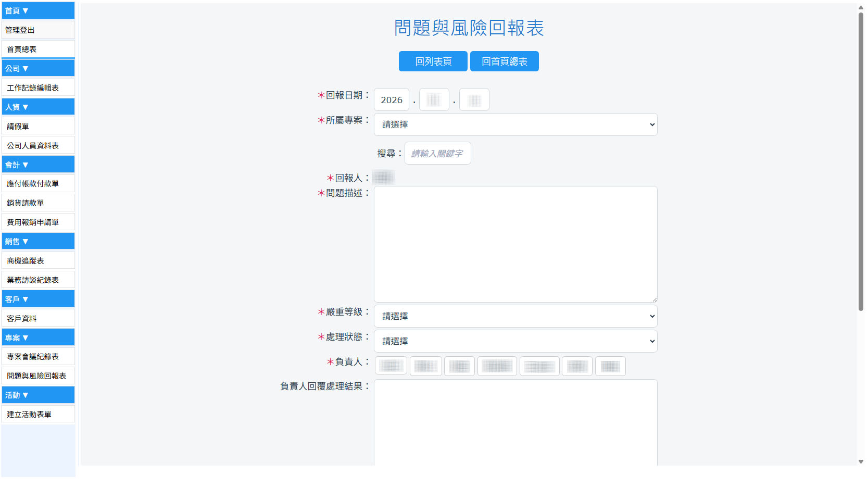
Task: Click the 回首頁總表 button
Action: (505, 61)
